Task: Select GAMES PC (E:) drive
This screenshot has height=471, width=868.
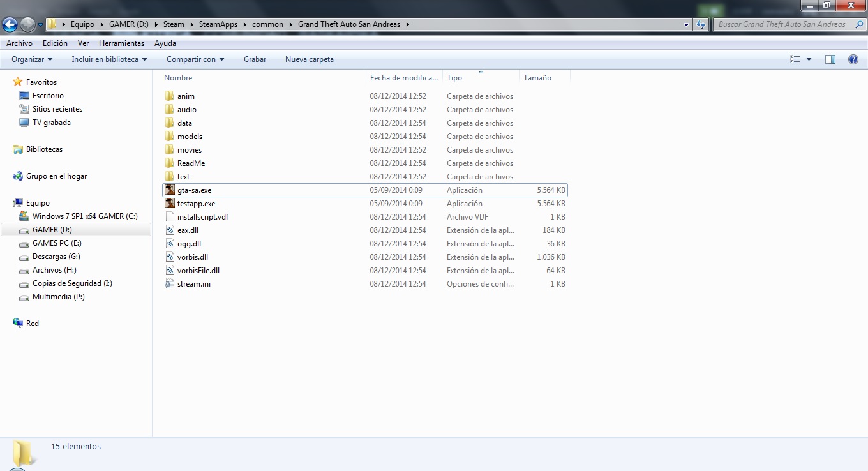Action: pyautogui.click(x=57, y=243)
